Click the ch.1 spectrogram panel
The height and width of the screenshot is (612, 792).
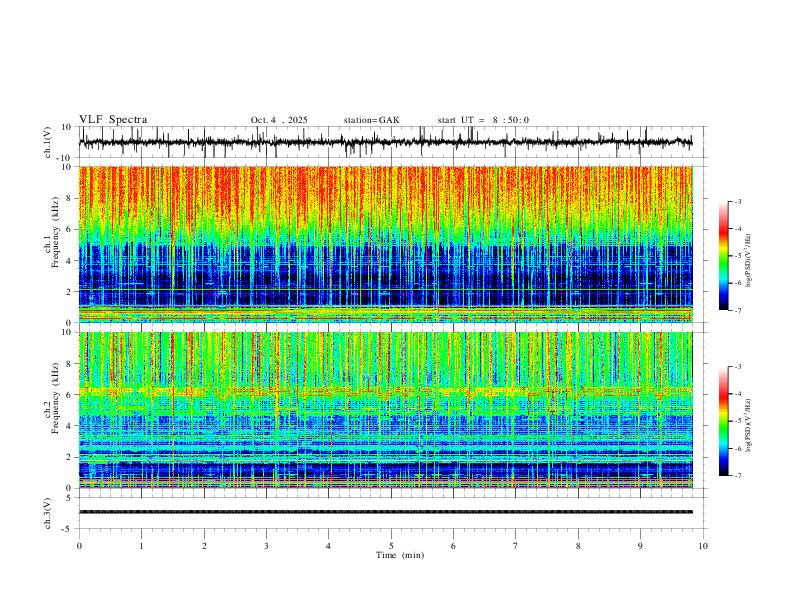(385, 244)
